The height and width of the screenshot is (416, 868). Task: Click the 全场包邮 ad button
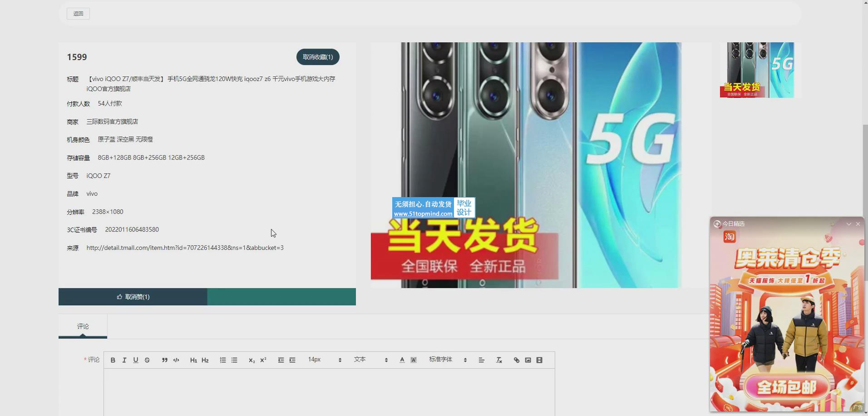(x=786, y=387)
